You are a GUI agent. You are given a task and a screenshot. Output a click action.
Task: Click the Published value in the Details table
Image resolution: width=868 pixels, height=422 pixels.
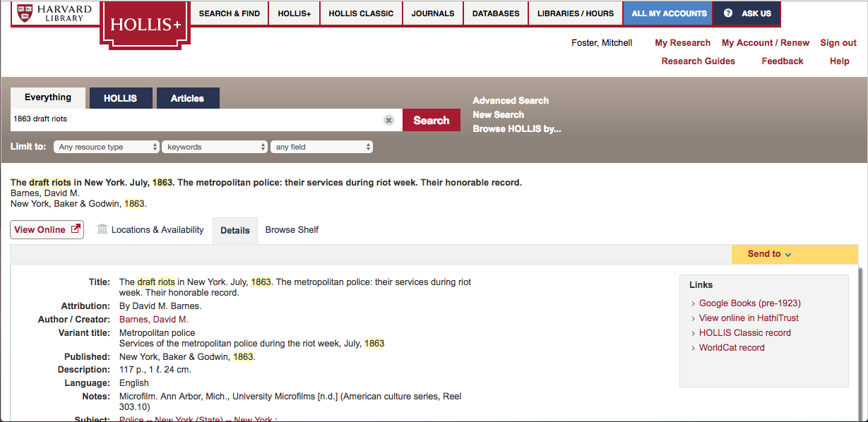pos(187,357)
